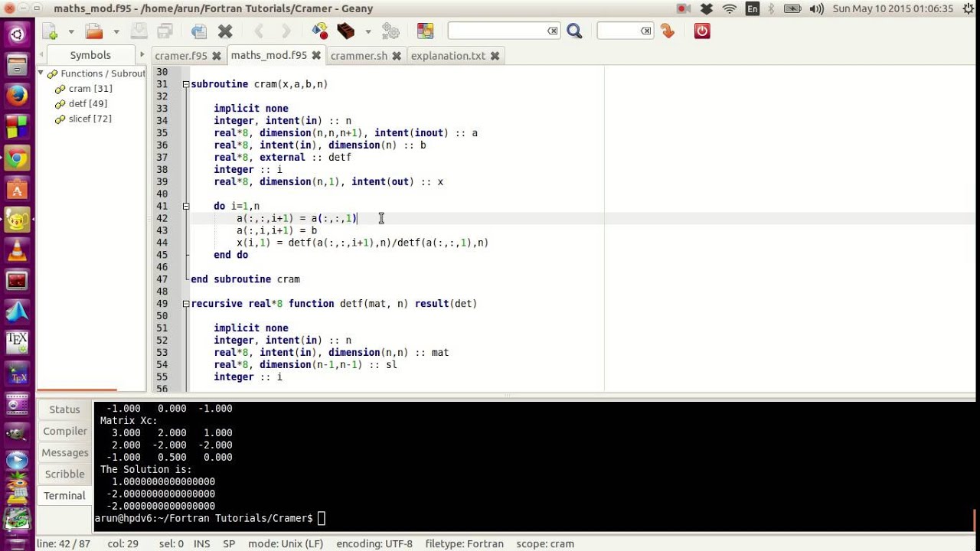
Task: Jump to line with the orange arrow icon
Action: pyautogui.click(x=668, y=31)
